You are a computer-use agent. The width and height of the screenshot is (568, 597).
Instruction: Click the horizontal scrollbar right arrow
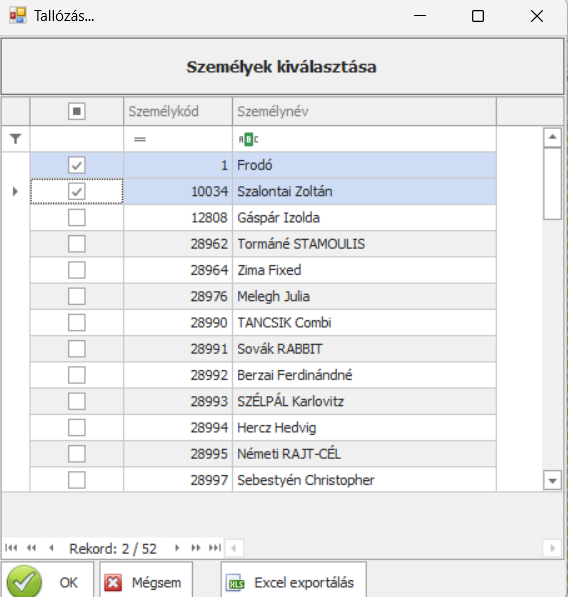point(553,548)
